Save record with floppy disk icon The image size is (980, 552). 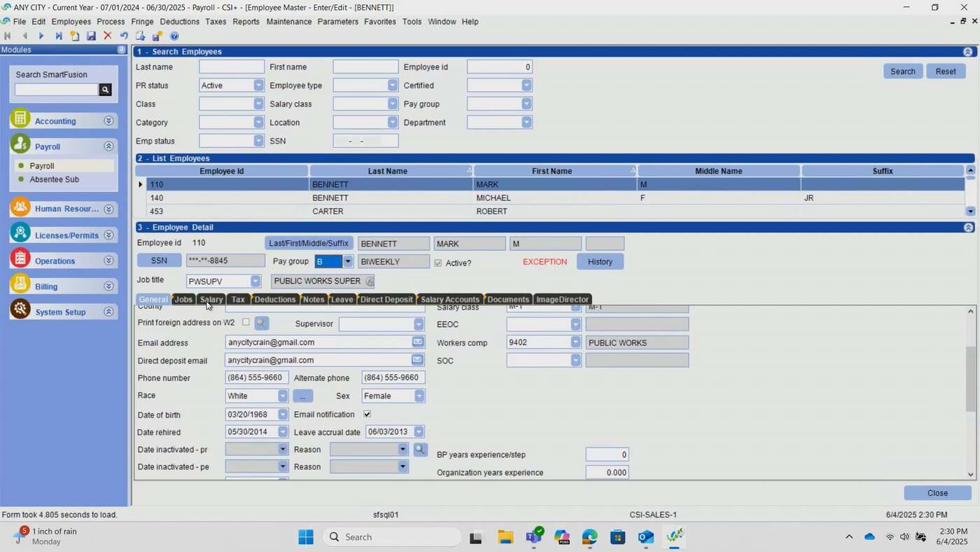(91, 36)
